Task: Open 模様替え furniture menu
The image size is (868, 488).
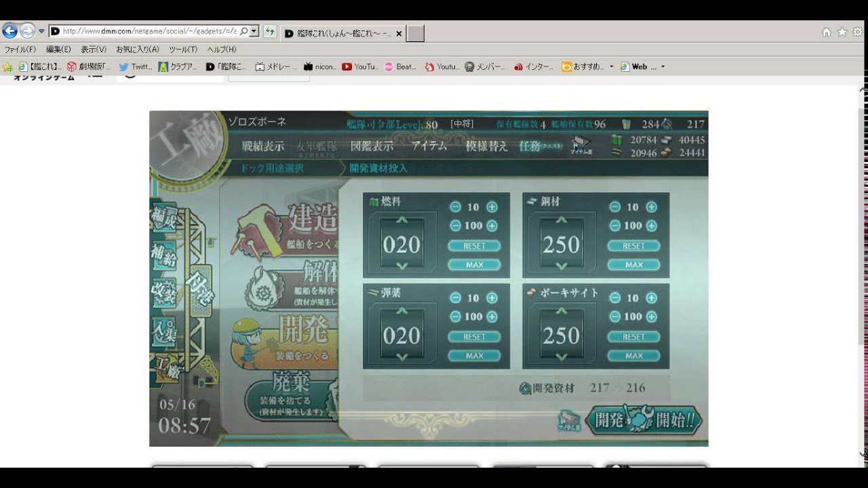Action: click(x=486, y=146)
